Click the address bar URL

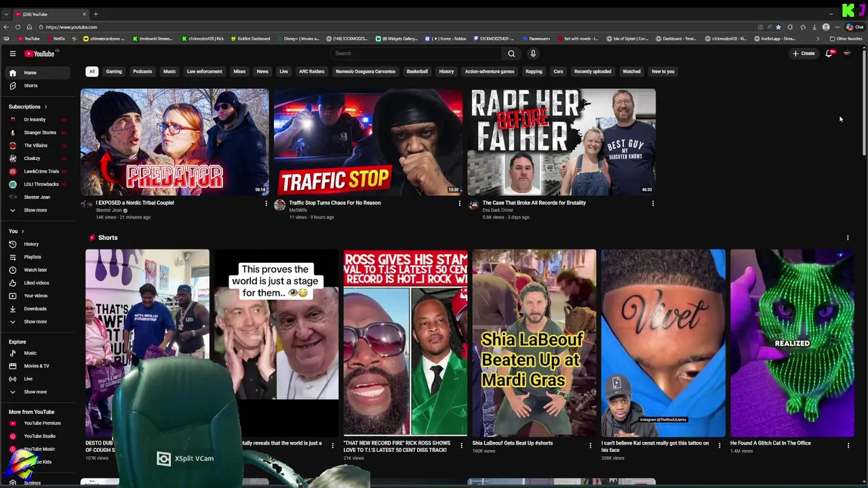click(x=71, y=27)
